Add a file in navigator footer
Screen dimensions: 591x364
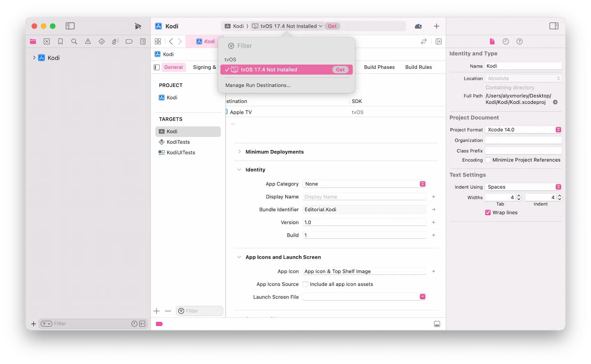(x=33, y=324)
